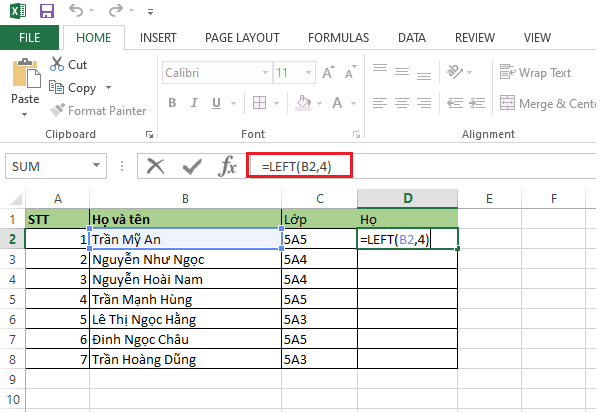Switch to the HOME tab
This screenshot has width=603, height=412.
tap(93, 37)
